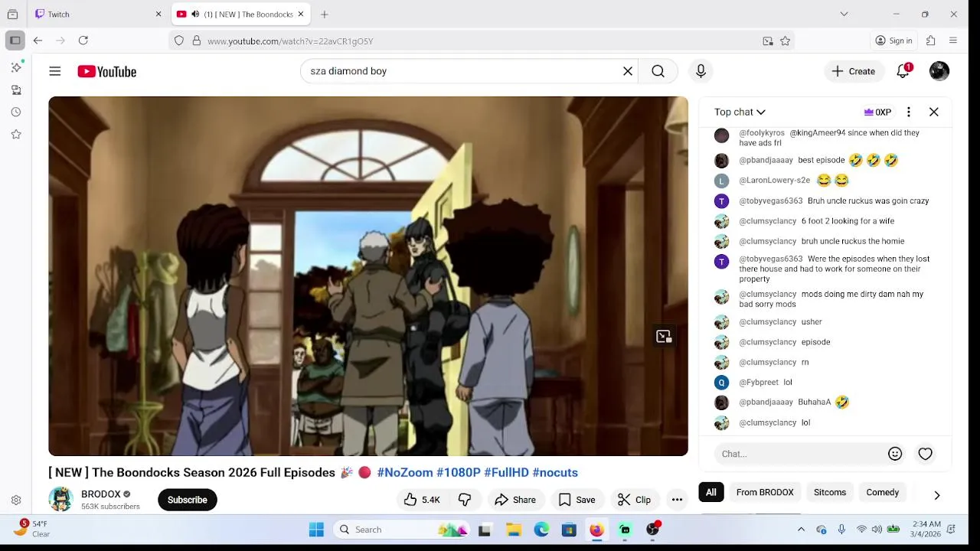Screen dimensions: 980x551
Task: Open the weather widget showing 54°F
Action: pos(31,529)
